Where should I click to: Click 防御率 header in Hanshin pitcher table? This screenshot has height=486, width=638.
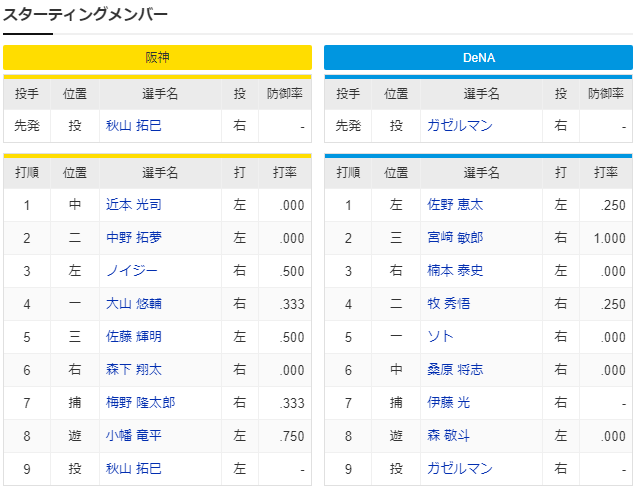click(285, 94)
